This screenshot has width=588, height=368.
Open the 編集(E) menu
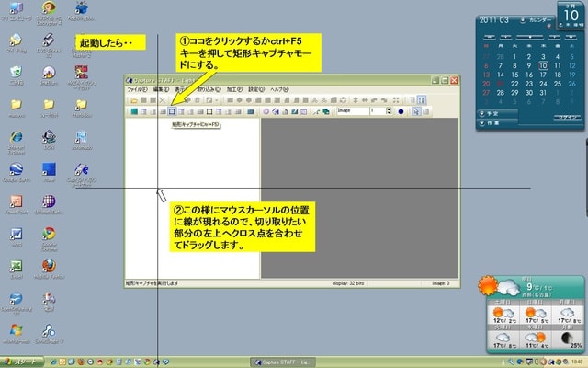(161, 90)
